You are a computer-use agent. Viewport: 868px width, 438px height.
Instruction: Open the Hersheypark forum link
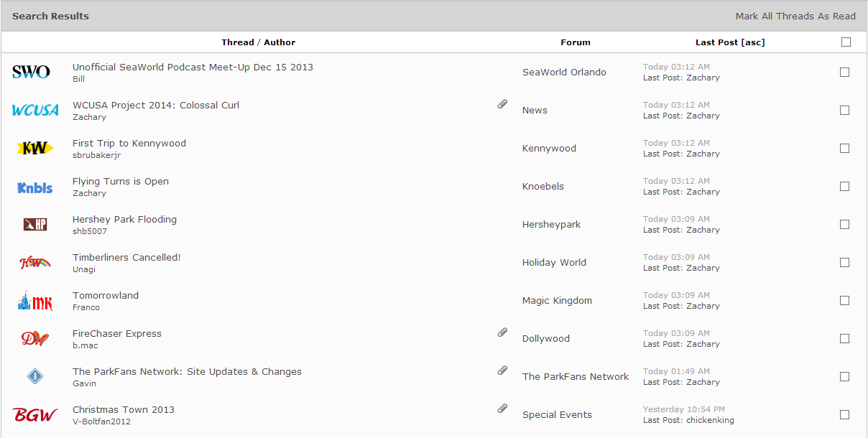point(551,225)
